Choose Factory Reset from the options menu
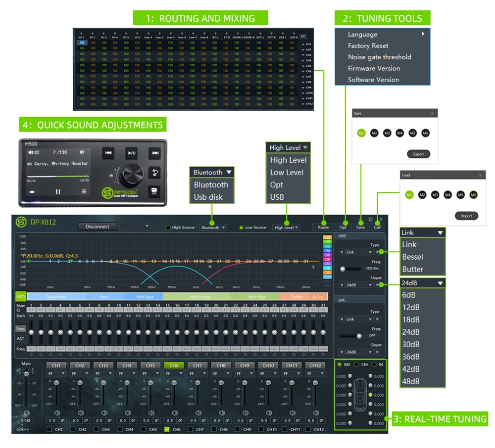495x448 pixels. (x=368, y=45)
